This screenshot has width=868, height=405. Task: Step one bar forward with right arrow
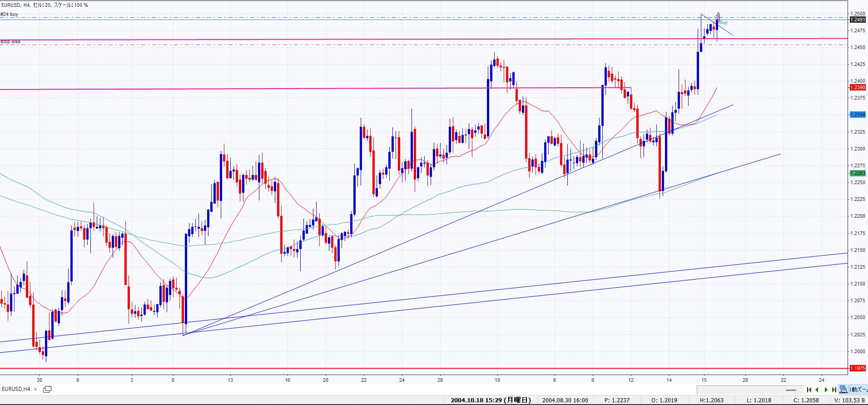pyautogui.click(x=826, y=390)
